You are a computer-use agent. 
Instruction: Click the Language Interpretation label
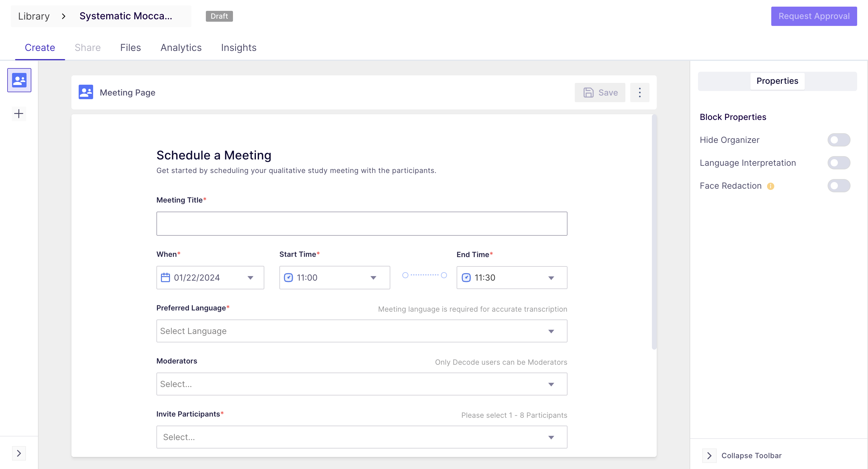point(748,163)
